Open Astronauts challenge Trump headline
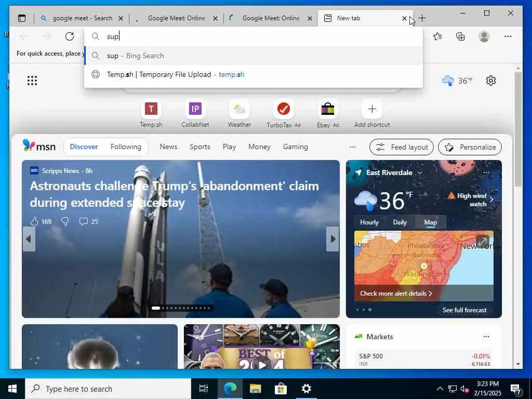The height and width of the screenshot is (399, 532). [x=175, y=194]
